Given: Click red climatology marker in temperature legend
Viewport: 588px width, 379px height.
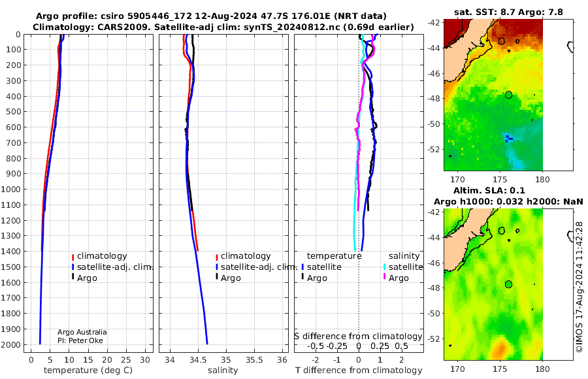Looking at the screenshot, I should click(73, 257).
